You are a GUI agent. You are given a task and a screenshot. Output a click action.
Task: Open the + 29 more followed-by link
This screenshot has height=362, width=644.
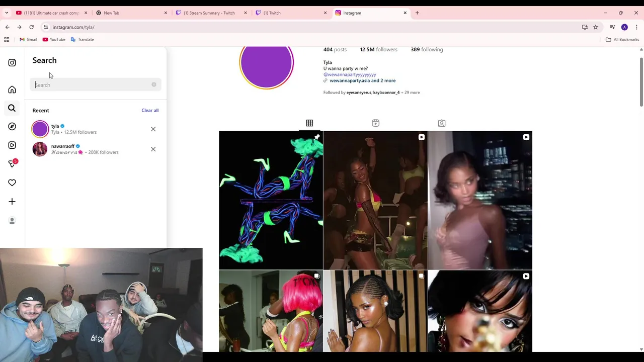pyautogui.click(x=410, y=93)
